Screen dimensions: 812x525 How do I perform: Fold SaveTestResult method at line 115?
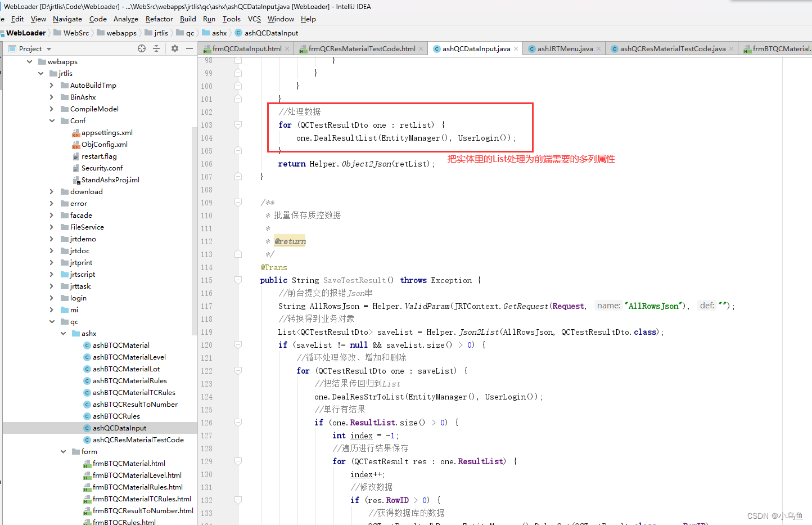point(238,280)
